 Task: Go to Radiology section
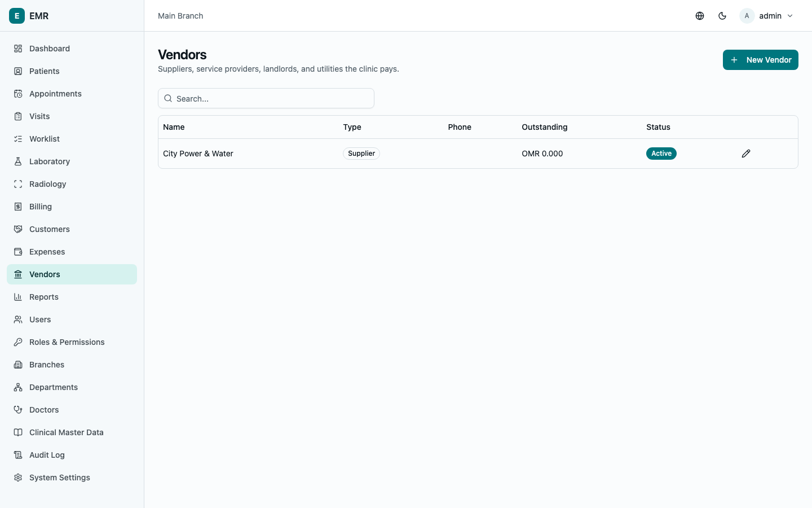click(72, 184)
